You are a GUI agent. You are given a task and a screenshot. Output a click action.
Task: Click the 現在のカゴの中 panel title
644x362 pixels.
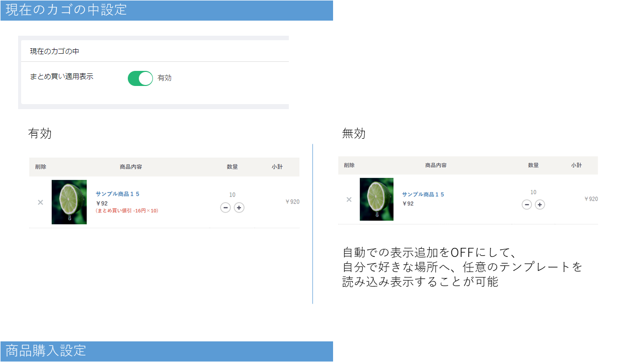[54, 51]
